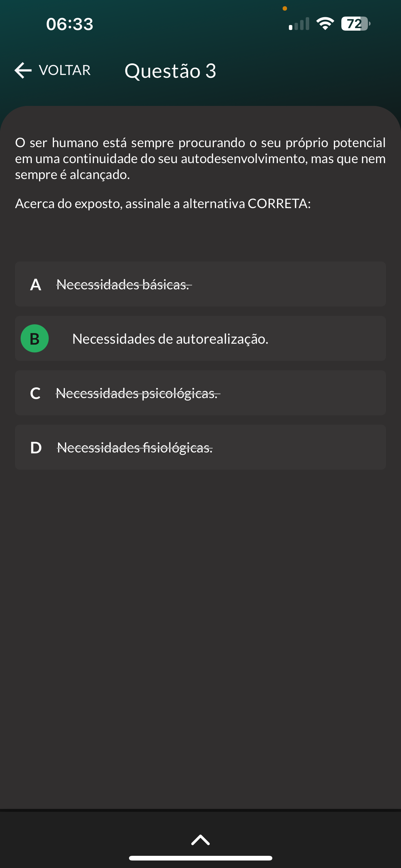
Task: Tap the VOLTAR label text
Action: [x=65, y=70]
